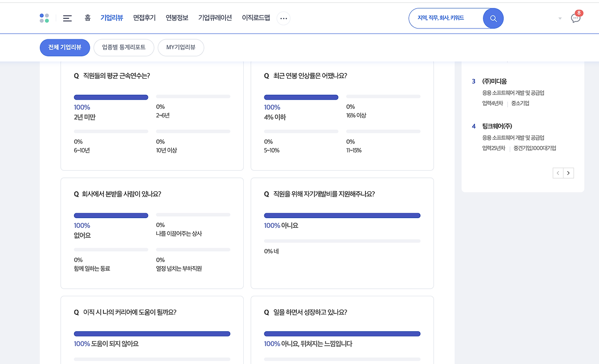Click the site logo dots icon
Image resolution: width=599 pixels, height=364 pixels.
tap(44, 18)
